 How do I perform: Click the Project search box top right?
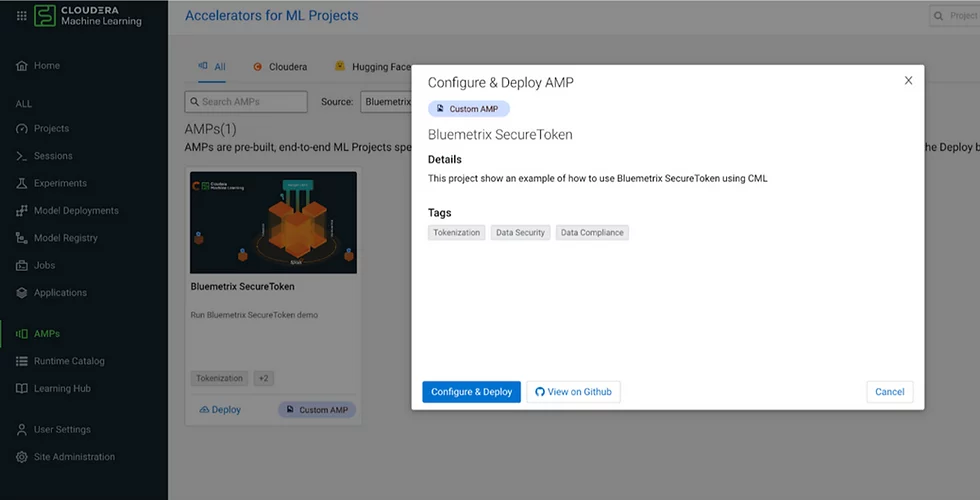tap(954, 16)
